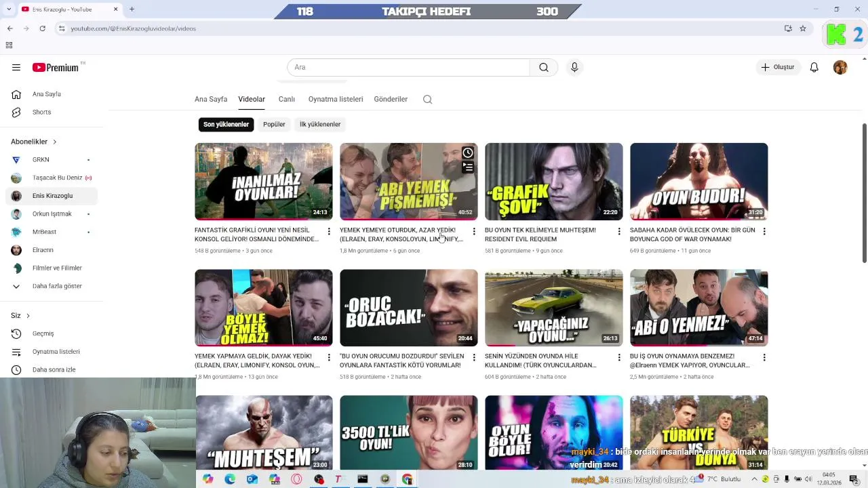Start voice search with the microphone
Image resolution: width=868 pixels, height=488 pixels.
tap(574, 67)
